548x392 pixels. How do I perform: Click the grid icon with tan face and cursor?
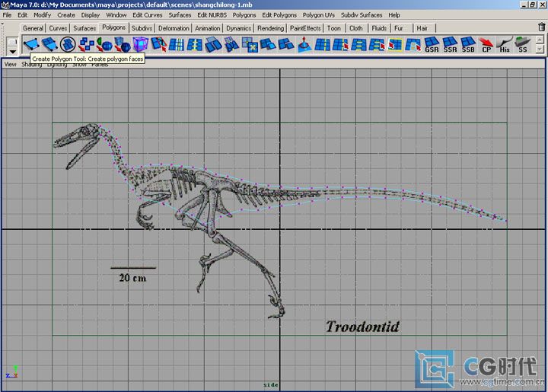point(413,44)
